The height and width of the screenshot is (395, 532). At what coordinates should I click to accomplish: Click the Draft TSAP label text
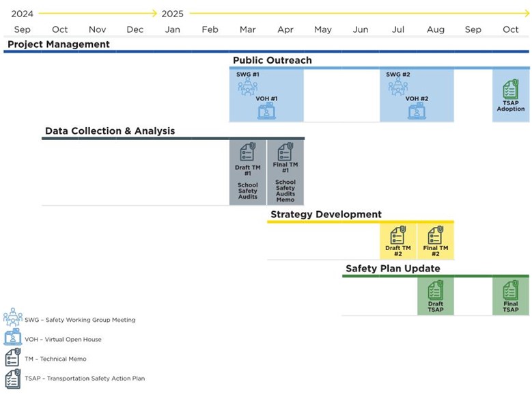click(x=436, y=307)
